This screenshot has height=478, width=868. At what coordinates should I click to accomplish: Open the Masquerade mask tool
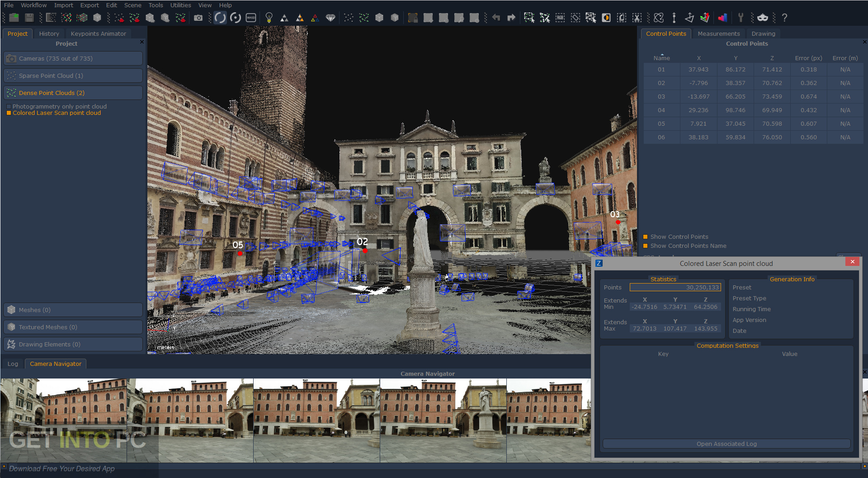[x=762, y=18]
